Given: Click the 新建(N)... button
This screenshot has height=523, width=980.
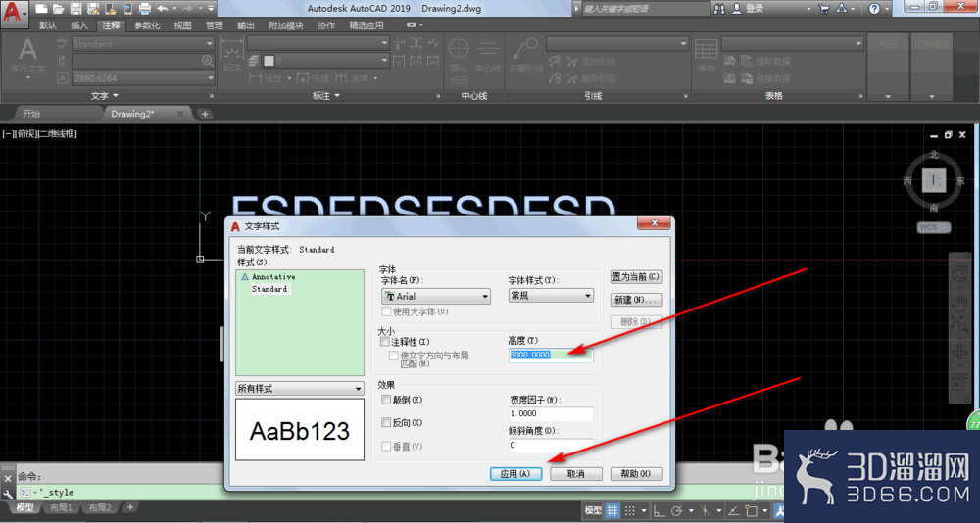Looking at the screenshot, I should (636, 300).
